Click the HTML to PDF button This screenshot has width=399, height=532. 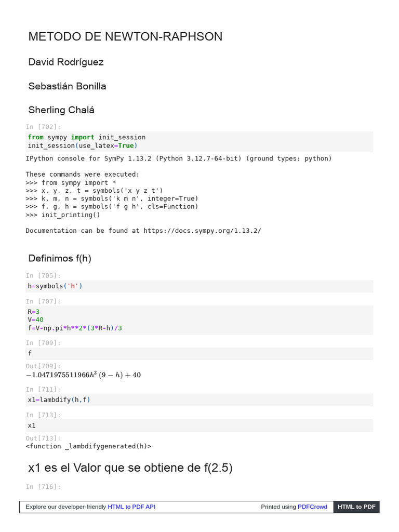click(x=356, y=507)
